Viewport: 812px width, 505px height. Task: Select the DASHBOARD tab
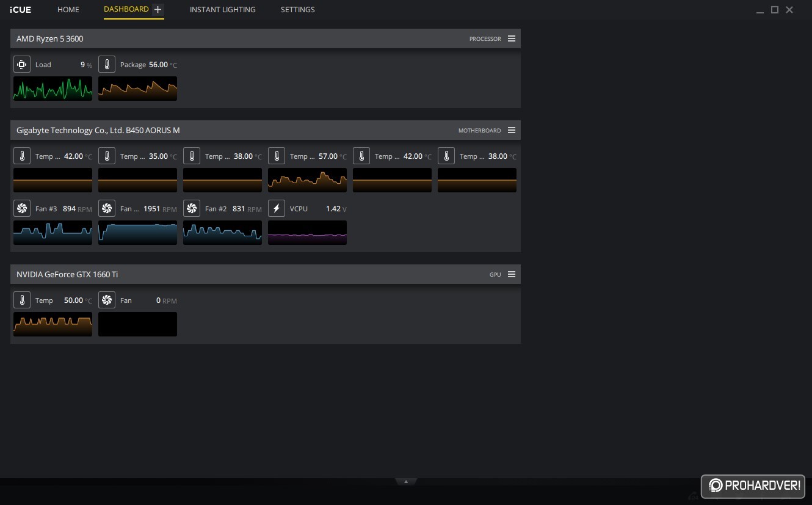pyautogui.click(x=126, y=9)
